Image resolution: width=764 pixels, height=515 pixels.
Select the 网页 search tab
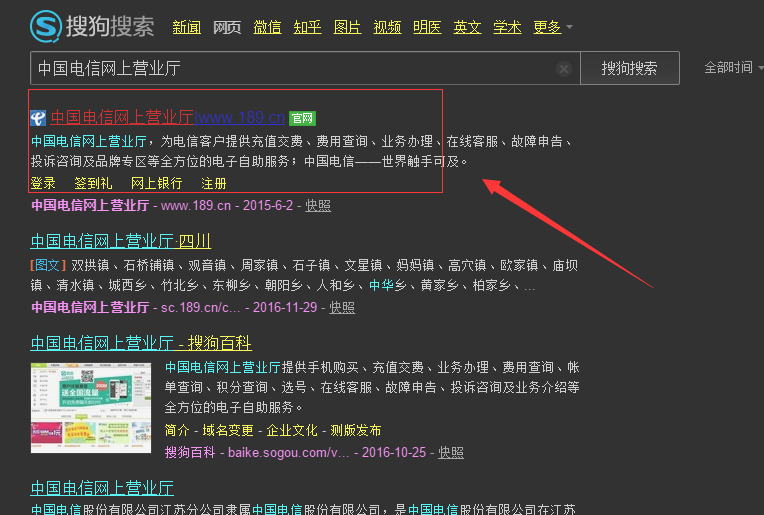tap(227, 27)
